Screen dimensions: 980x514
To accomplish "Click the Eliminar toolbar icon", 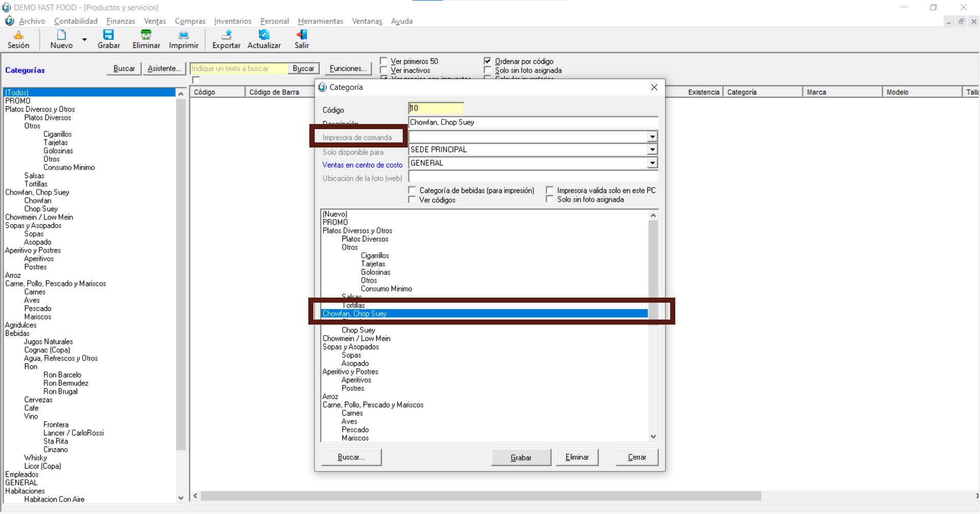I will [146, 35].
